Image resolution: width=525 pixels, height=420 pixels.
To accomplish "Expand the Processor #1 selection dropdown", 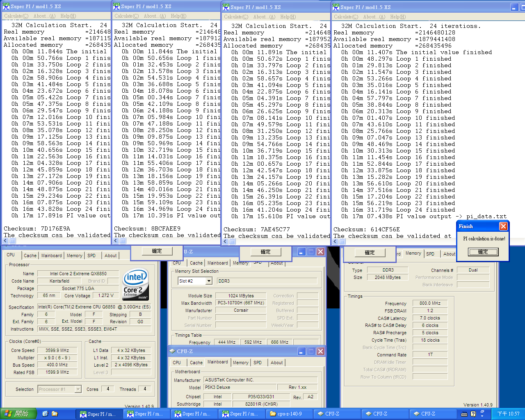I will [x=78, y=389].
